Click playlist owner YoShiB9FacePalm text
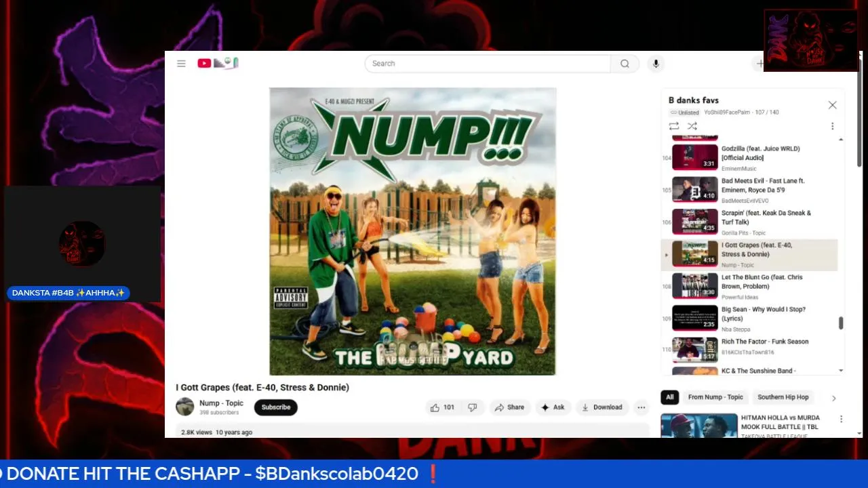868x488 pixels. coord(727,113)
